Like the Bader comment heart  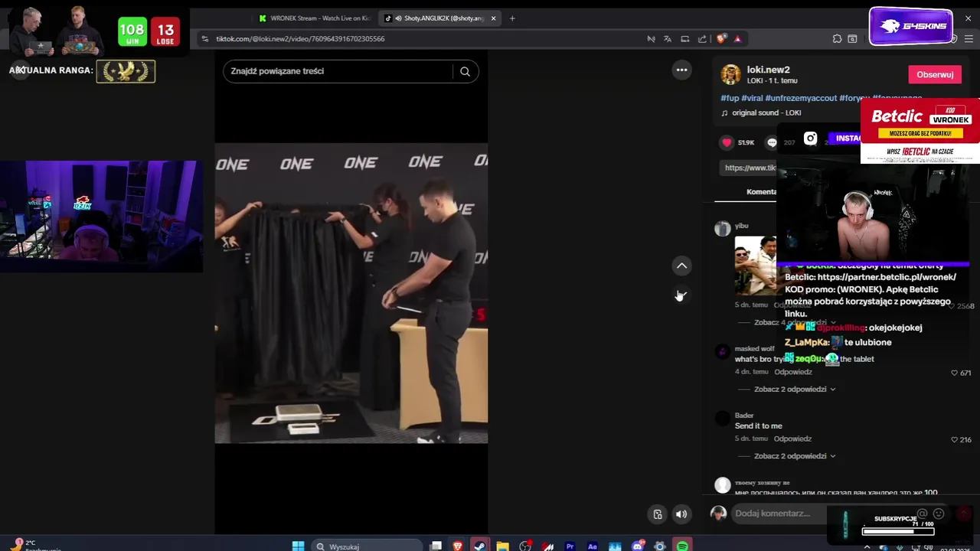tap(954, 440)
